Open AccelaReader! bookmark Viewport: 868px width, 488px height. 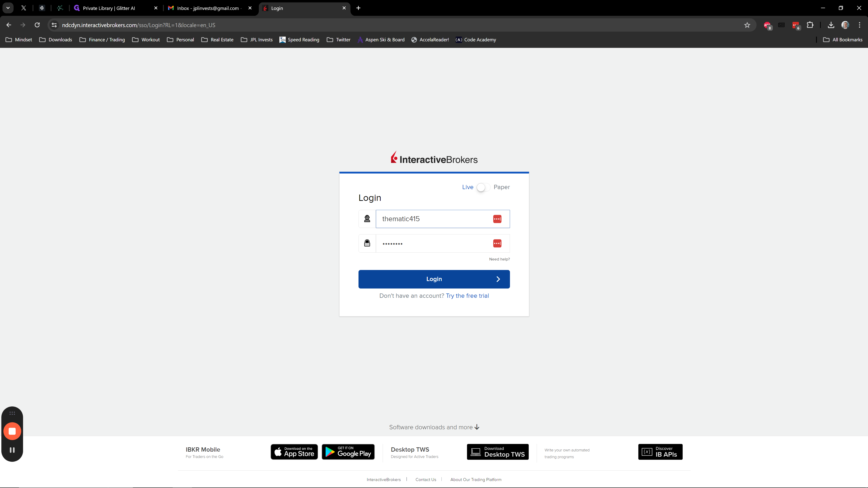click(x=430, y=40)
